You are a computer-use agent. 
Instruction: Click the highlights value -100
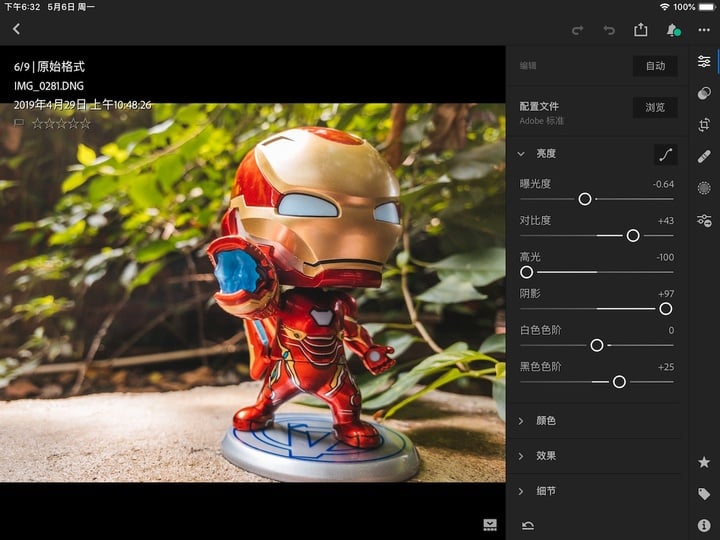tap(665, 257)
